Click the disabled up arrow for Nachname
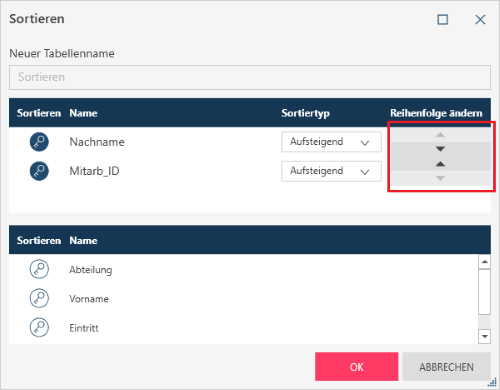The height and width of the screenshot is (390, 500). coord(440,135)
